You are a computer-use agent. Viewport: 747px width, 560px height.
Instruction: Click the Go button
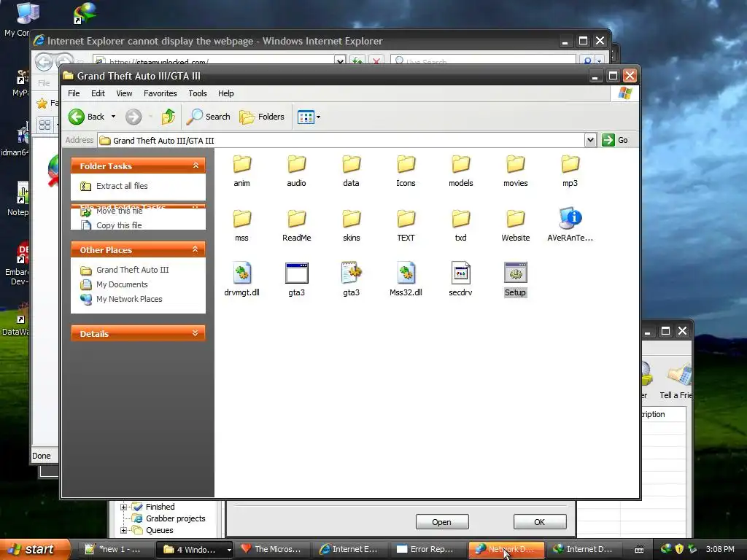click(x=616, y=140)
